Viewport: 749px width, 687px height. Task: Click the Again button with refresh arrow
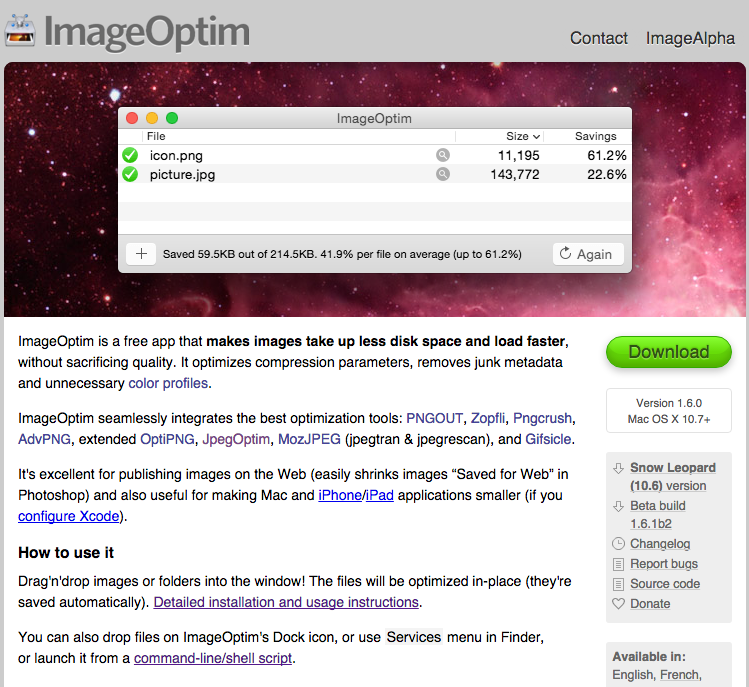(588, 254)
